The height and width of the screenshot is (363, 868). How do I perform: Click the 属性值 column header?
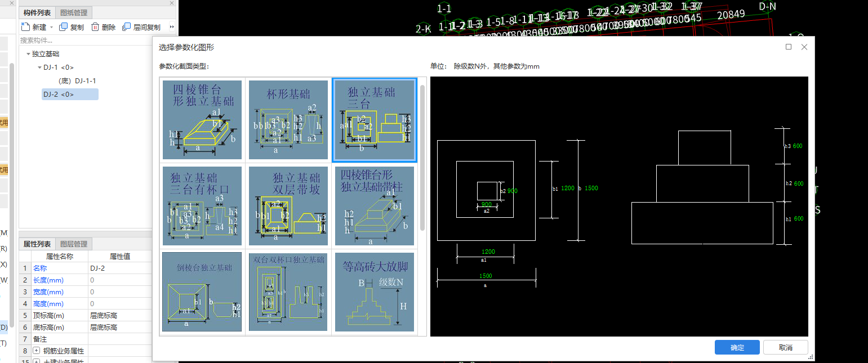[x=120, y=257]
